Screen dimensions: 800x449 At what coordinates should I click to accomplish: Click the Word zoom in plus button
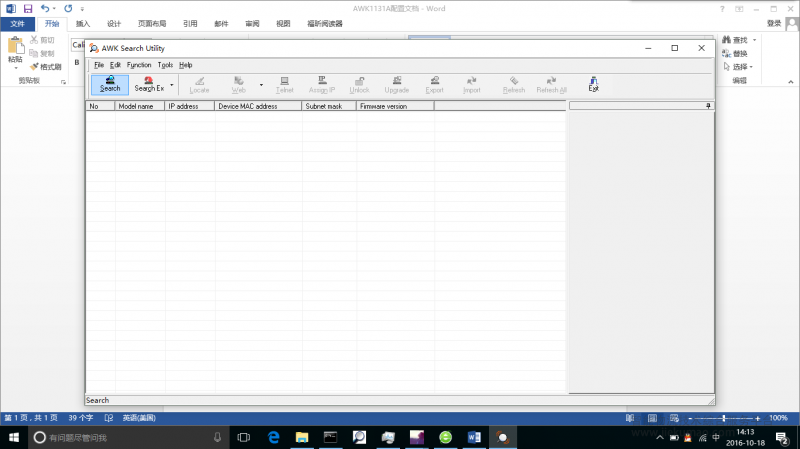tap(758, 418)
